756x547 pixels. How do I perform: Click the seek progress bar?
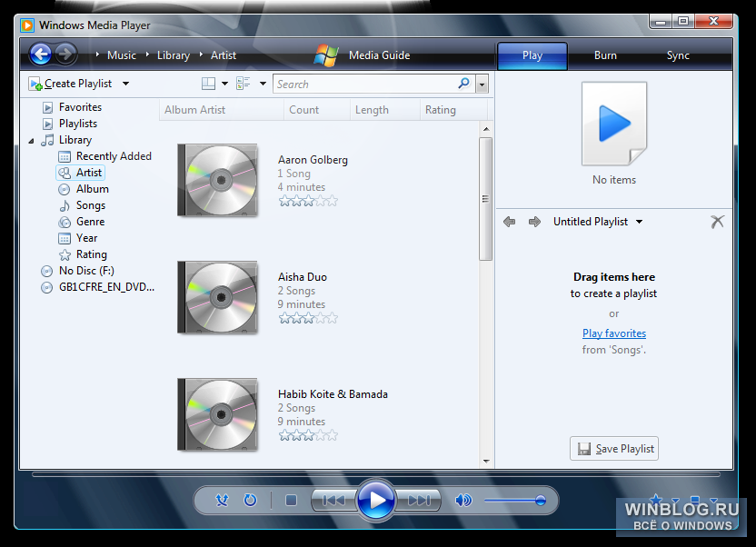375,474
